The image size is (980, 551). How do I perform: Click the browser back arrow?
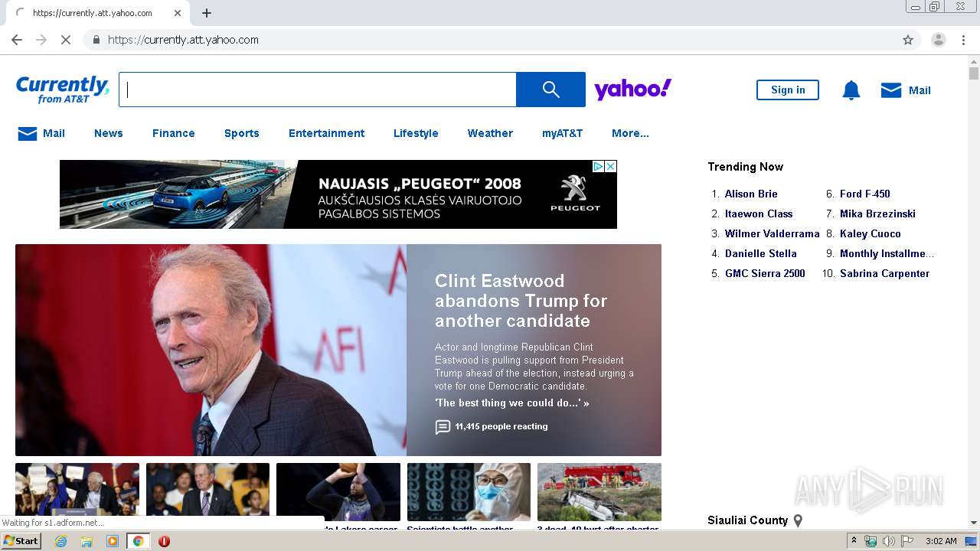pyautogui.click(x=17, y=40)
